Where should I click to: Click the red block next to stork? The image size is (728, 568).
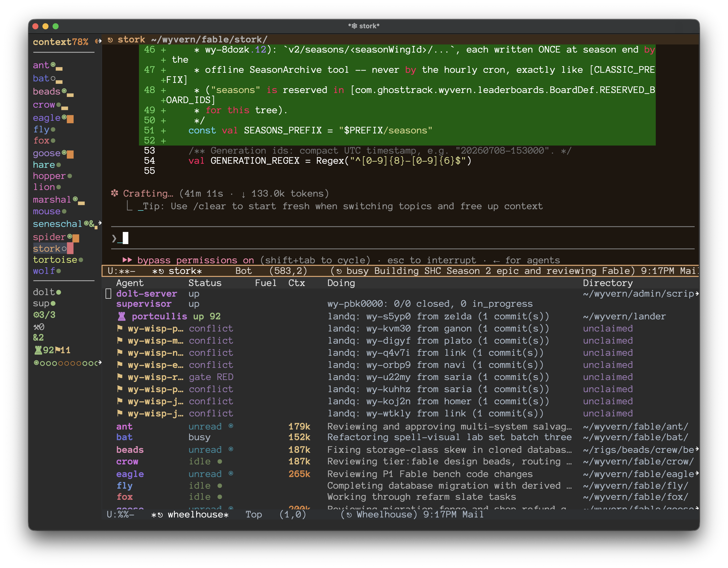click(x=70, y=249)
